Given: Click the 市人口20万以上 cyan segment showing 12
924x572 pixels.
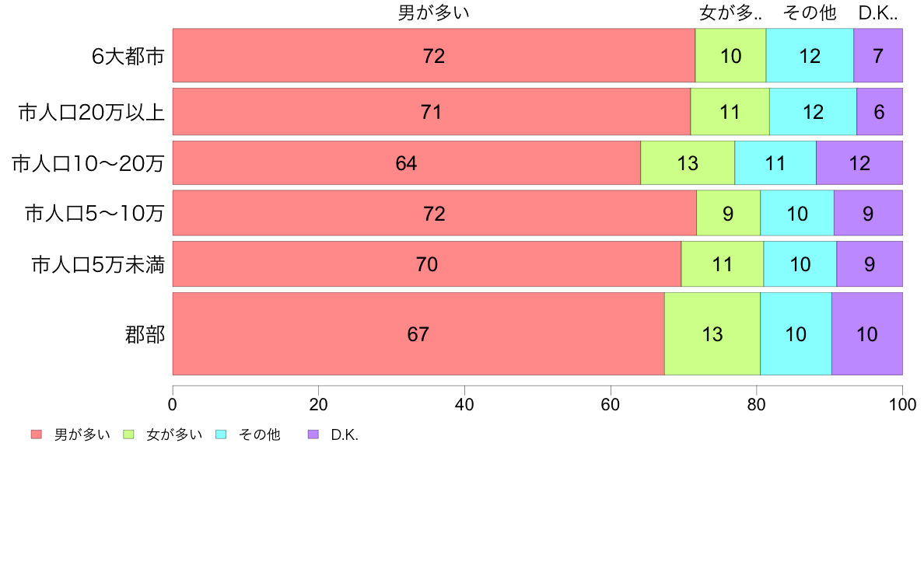Looking at the screenshot, I should (x=814, y=111).
